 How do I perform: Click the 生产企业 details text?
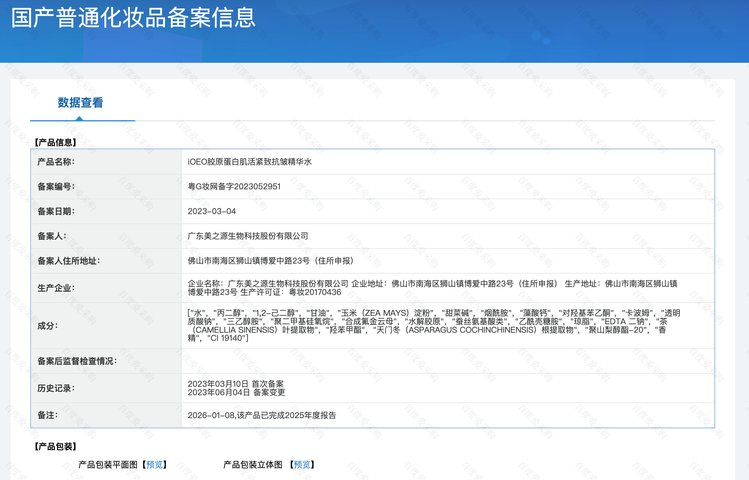point(432,288)
